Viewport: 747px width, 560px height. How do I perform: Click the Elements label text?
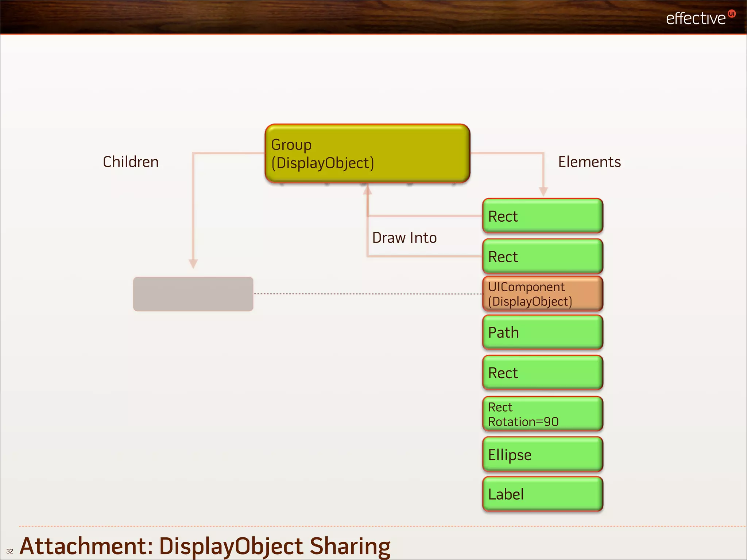589,162
